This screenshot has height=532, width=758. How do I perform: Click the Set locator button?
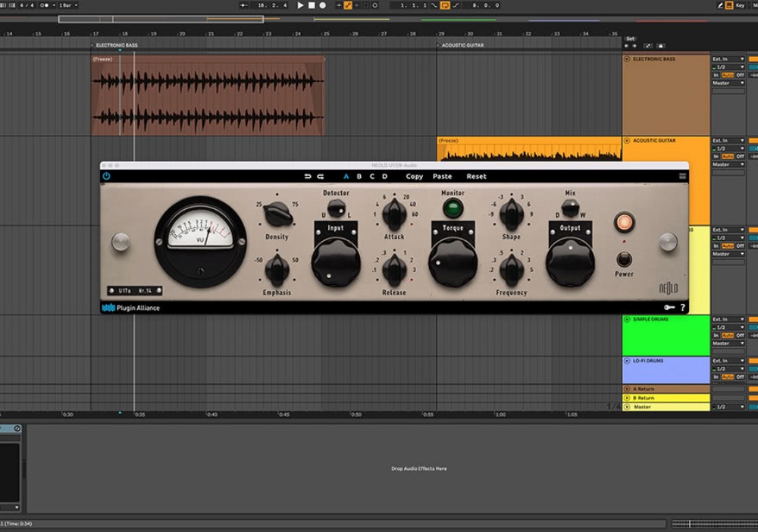point(630,39)
